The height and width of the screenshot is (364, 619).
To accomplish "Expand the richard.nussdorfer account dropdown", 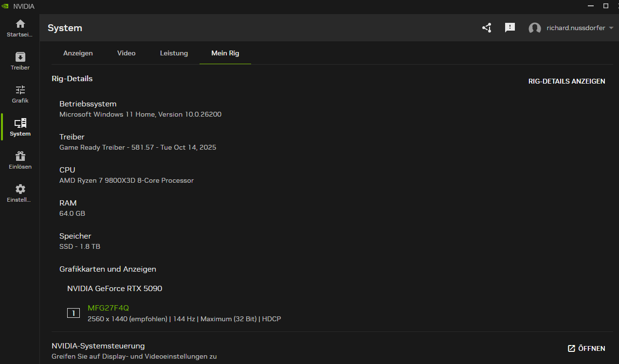I will (x=611, y=28).
